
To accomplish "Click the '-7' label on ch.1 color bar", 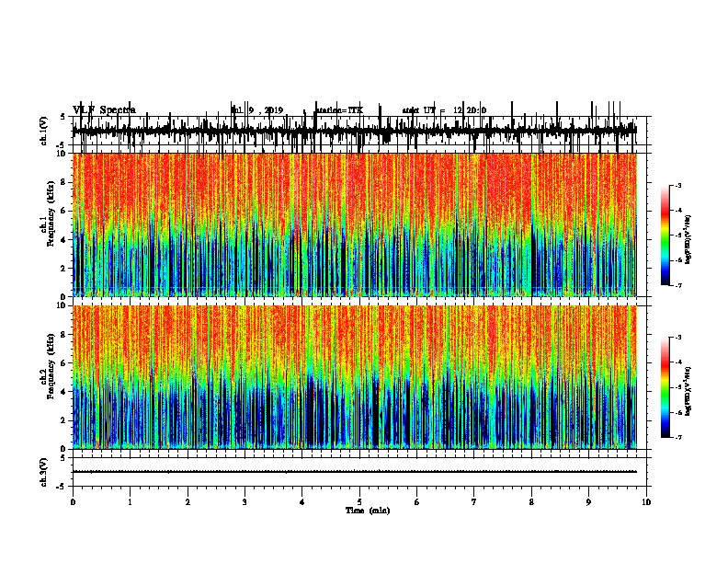I will click(x=678, y=285).
